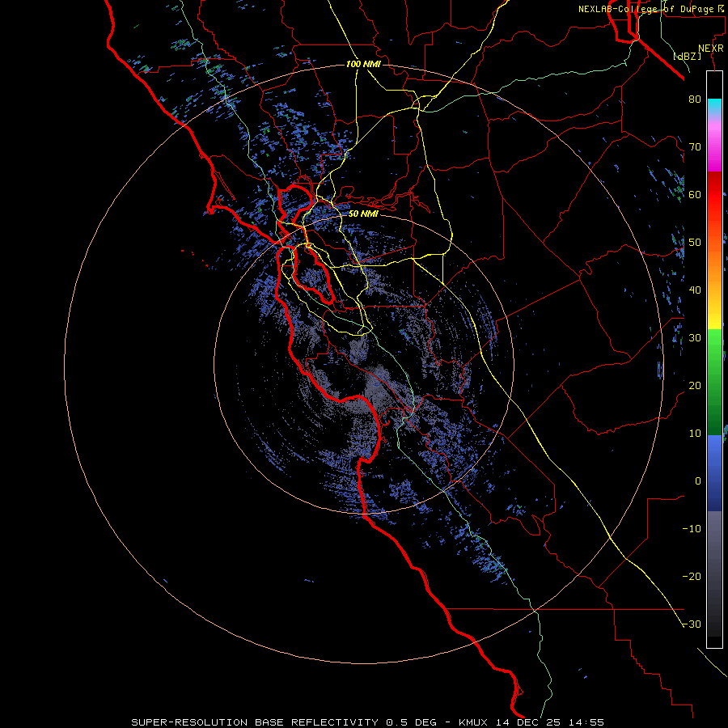Viewport: 728px width, 728px height.
Task: Click the 50 value on the dBZ scale
Action: (695, 243)
